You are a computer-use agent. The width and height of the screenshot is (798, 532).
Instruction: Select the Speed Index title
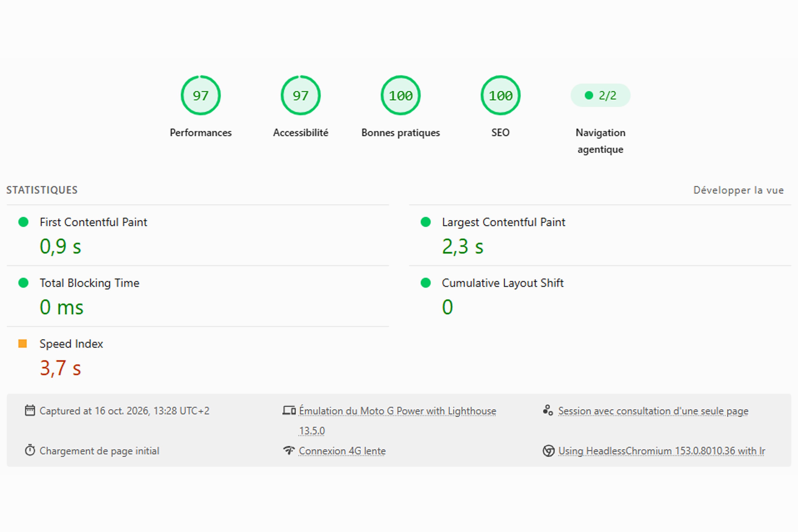71,344
